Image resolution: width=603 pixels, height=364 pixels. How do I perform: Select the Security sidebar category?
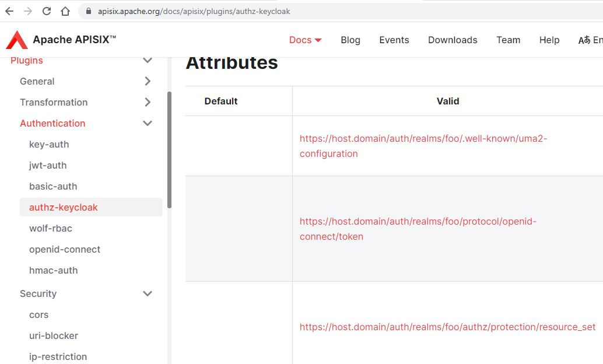tap(38, 293)
